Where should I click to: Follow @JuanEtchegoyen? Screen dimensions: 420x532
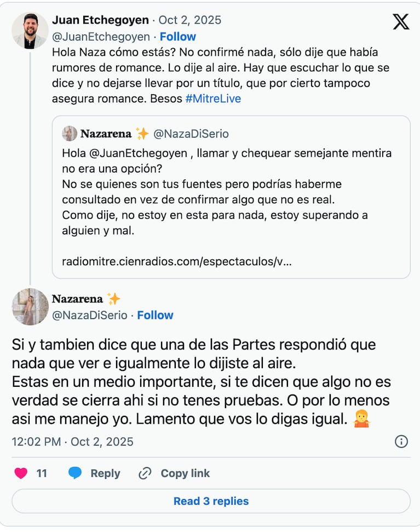click(x=177, y=37)
